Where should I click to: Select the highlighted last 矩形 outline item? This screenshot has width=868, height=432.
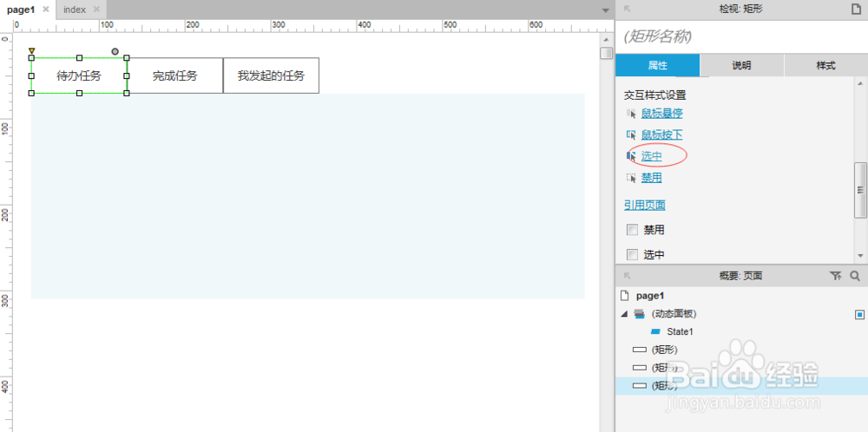point(742,385)
